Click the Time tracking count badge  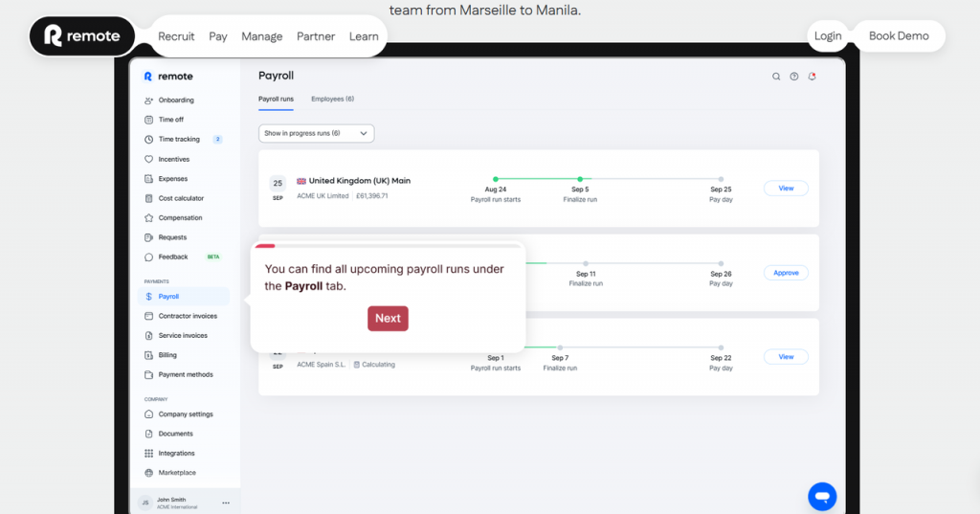[x=217, y=140]
